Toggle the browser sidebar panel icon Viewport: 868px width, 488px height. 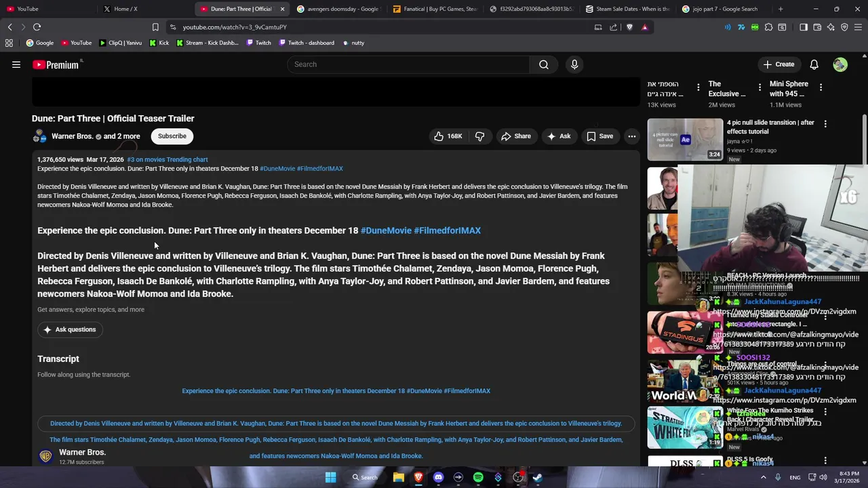pos(804,27)
